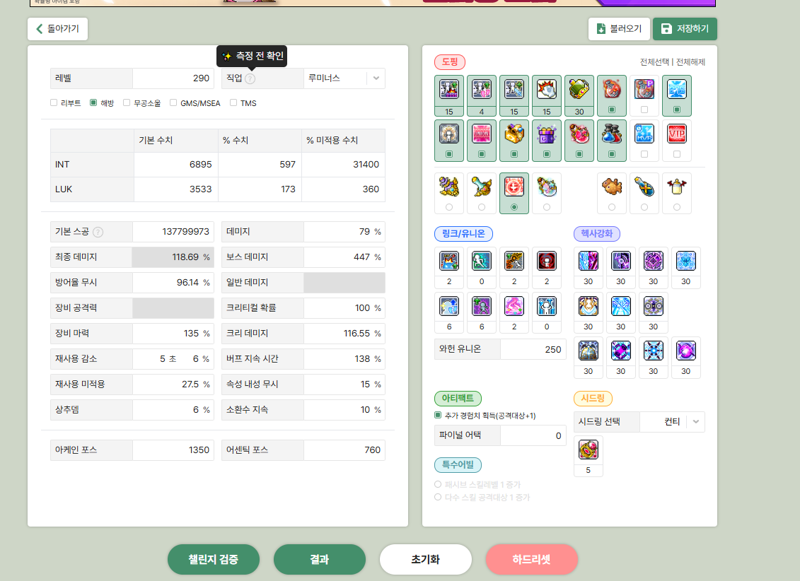This screenshot has width=800, height=581.
Task: Toggle the 추가 경험치 획득 artifact checkbox
Action: coord(438,415)
